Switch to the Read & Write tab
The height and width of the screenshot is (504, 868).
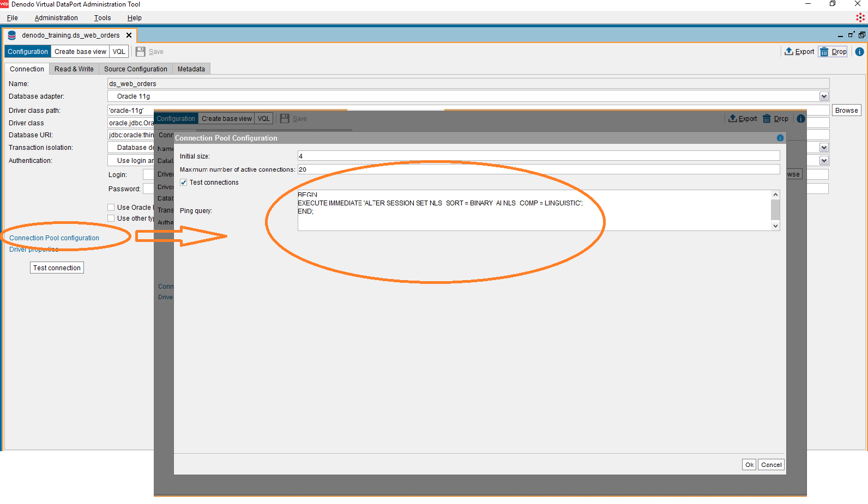[x=74, y=69]
